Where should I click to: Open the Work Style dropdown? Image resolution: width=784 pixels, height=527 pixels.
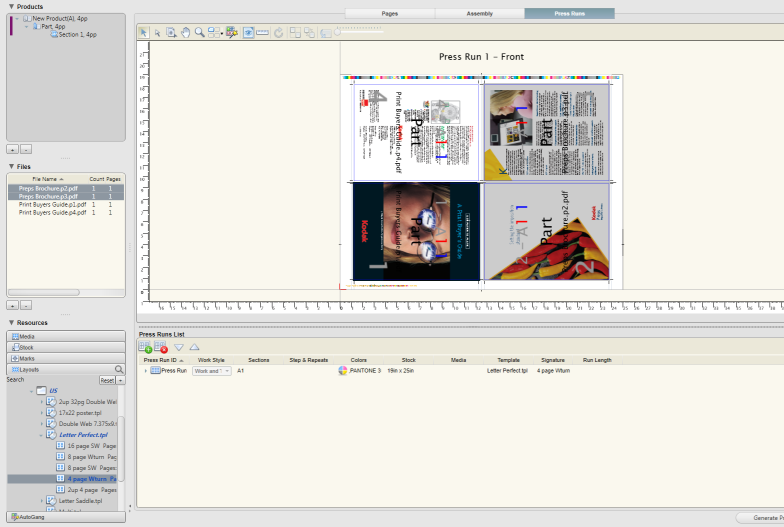pos(212,371)
